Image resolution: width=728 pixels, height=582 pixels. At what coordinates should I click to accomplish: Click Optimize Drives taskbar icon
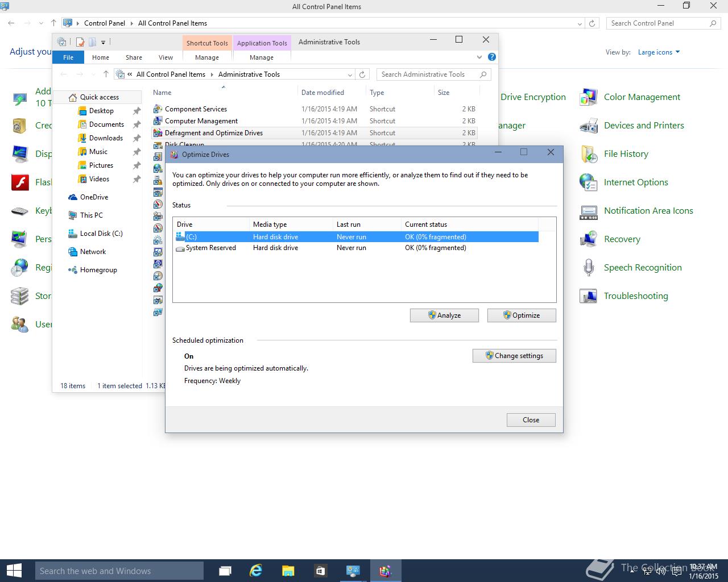(386, 571)
